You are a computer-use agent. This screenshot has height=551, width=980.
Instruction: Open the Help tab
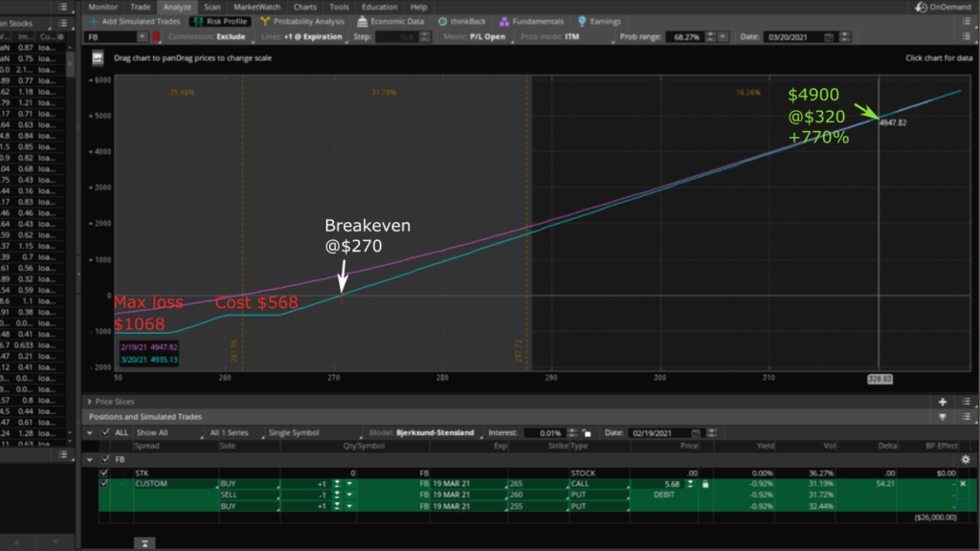[x=419, y=7]
